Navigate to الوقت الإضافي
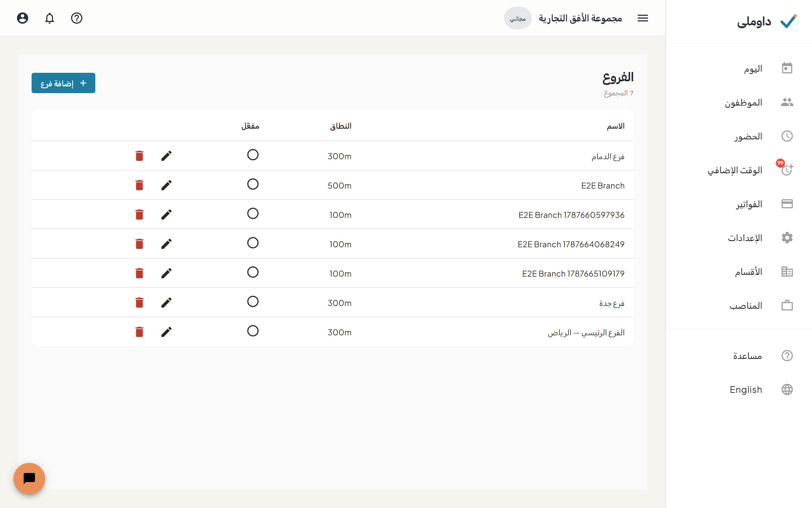The image size is (812, 508). (739, 170)
